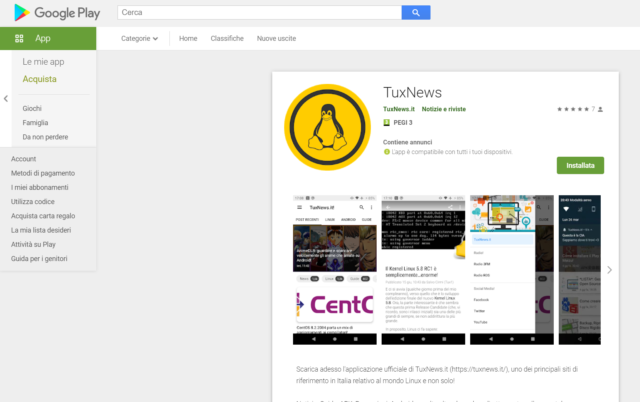Open the Classifiche tab
Image resolution: width=640 pixels, height=402 pixels.
(227, 38)
